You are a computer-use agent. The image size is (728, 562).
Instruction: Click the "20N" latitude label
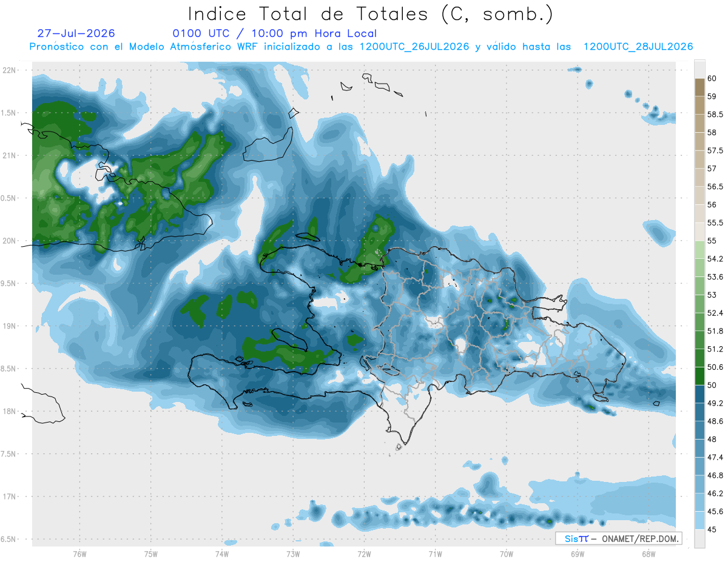10,241
